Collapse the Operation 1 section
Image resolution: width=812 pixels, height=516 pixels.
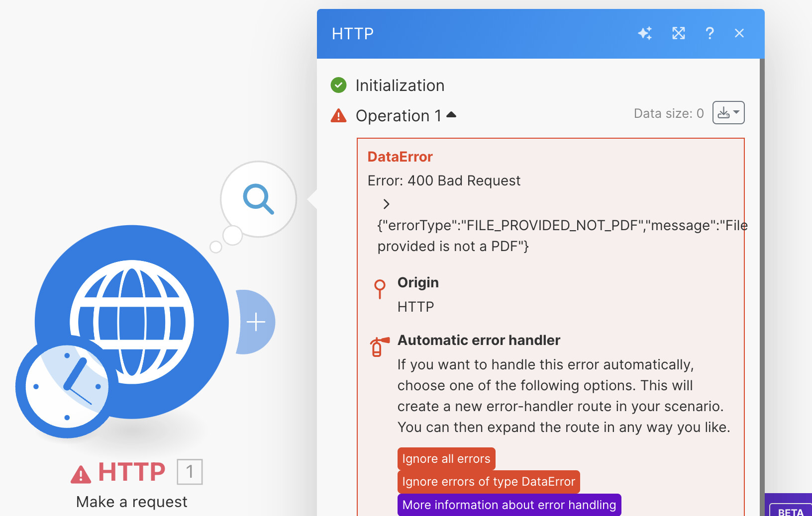coord(451,115)
